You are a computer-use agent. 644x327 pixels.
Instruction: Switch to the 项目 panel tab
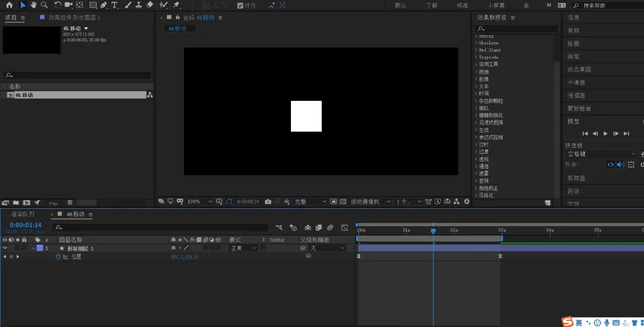(11, 18)
